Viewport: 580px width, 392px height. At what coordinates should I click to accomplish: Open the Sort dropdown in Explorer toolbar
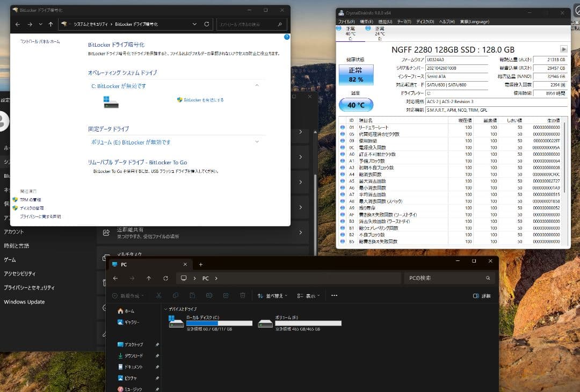point(273,296)
